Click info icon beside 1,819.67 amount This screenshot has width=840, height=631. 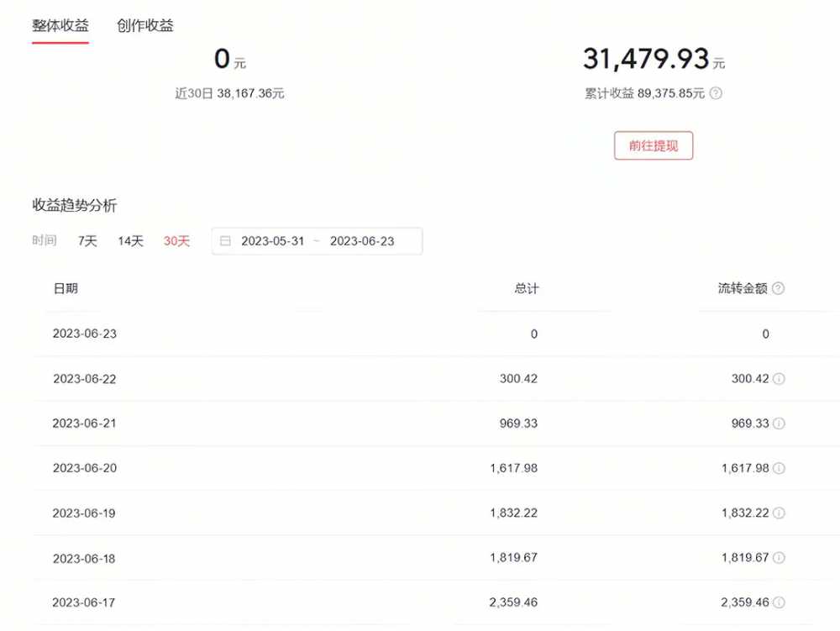779,558
